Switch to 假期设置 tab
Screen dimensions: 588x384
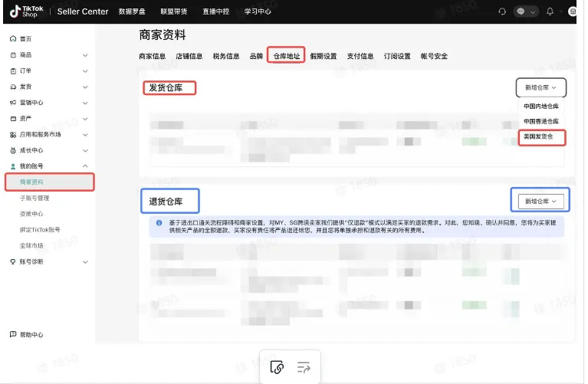pos(324,56)
